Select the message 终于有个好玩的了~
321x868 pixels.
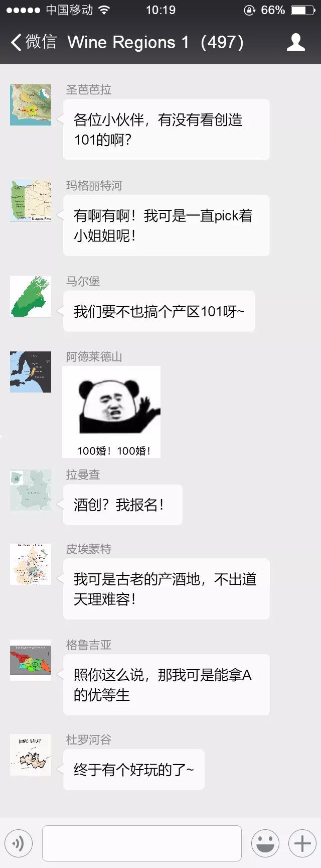pos(133,769)
